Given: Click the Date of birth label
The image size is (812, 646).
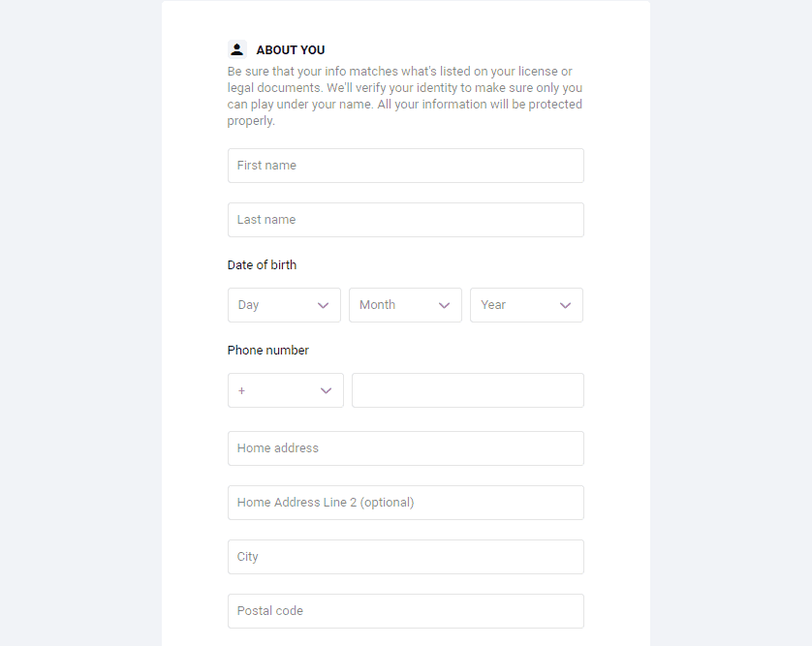Looking at the screenshot, I should 262,265.
